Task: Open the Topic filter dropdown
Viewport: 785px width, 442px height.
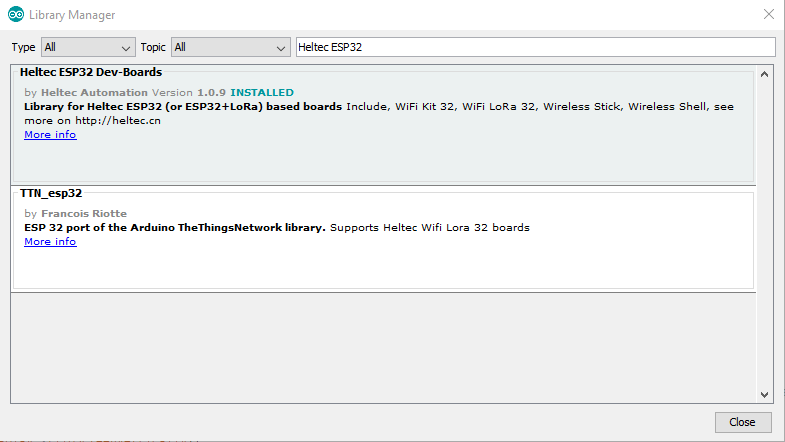Action: click(x=230, y=47)
